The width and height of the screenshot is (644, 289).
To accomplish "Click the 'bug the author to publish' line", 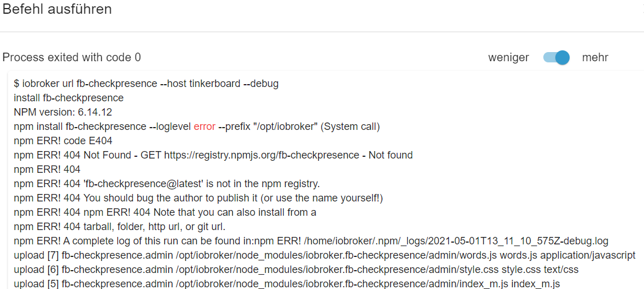I will pos(198,198).
